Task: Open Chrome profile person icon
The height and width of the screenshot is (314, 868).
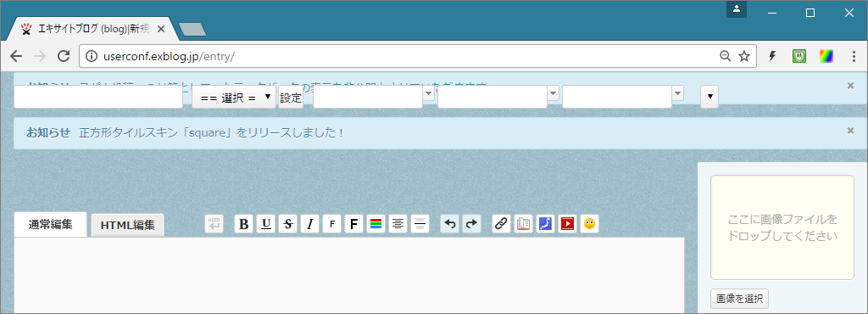Action: pyautogui.click(x=737, y=8)
